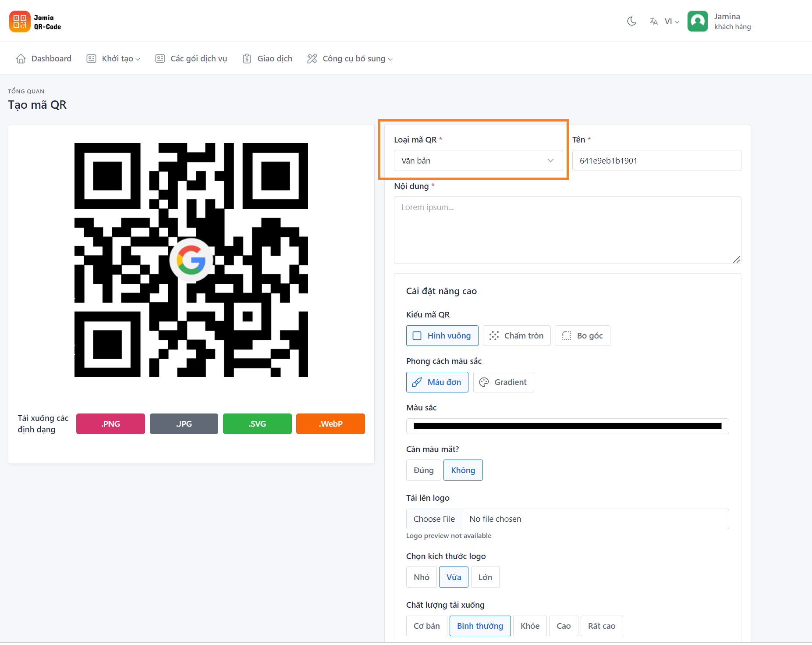Open Các gói dịch vụ page
This screenshot has width=812, height=645.
coord(191,58)
